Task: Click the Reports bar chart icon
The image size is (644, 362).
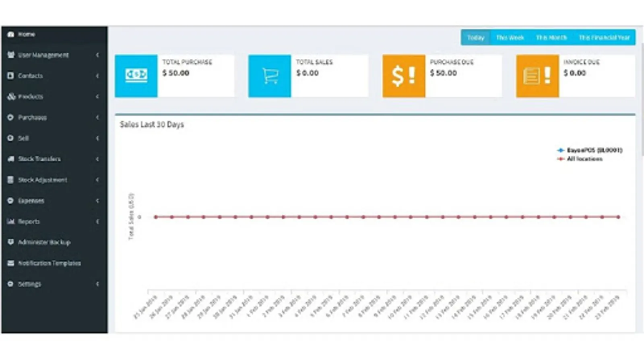Action: pos(11,221)
